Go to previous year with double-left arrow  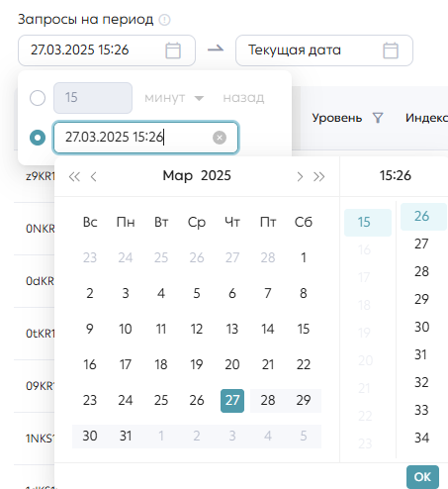(x=74, y=176)
